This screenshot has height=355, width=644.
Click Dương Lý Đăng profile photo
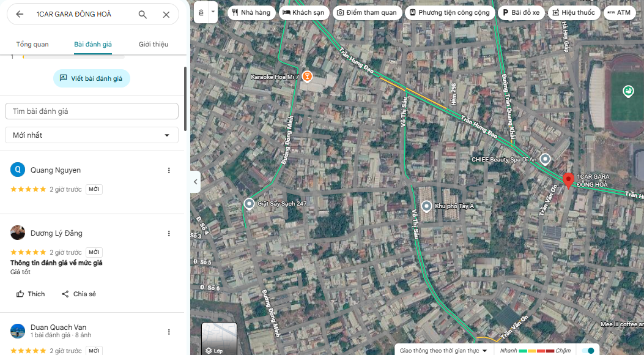click(18, 233)
